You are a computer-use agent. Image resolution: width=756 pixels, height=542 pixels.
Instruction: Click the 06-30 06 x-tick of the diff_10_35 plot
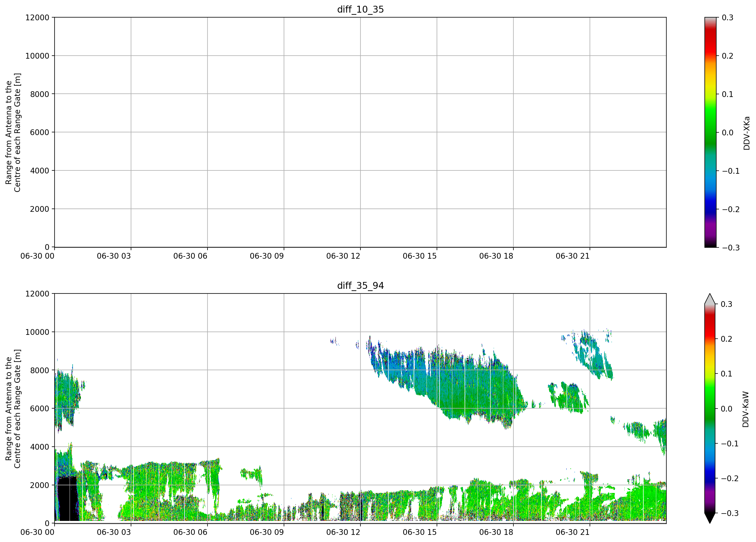pyautogui.click(x=190, y=256)
